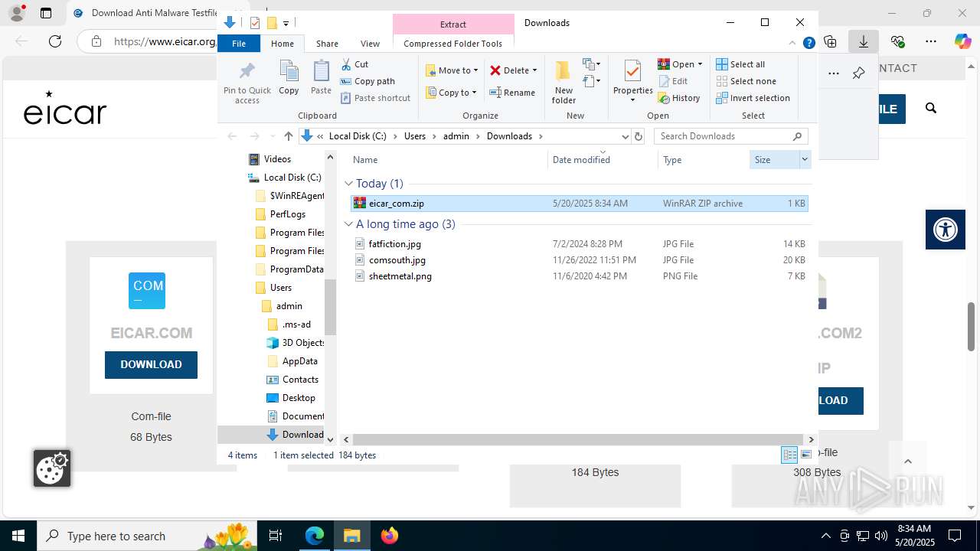Open cookie settings icon on webpage
The height and width of the screenshot is (551, 980).
click(x=52, y=468)
